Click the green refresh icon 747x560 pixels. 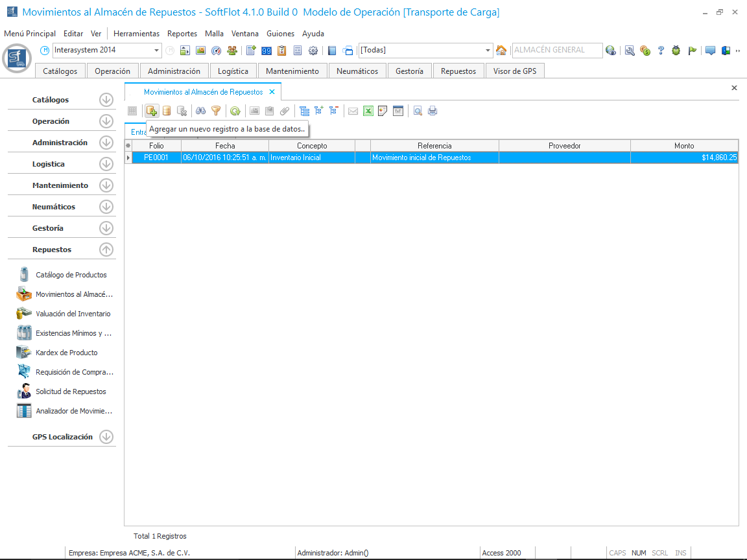click(x=235, y=111)
